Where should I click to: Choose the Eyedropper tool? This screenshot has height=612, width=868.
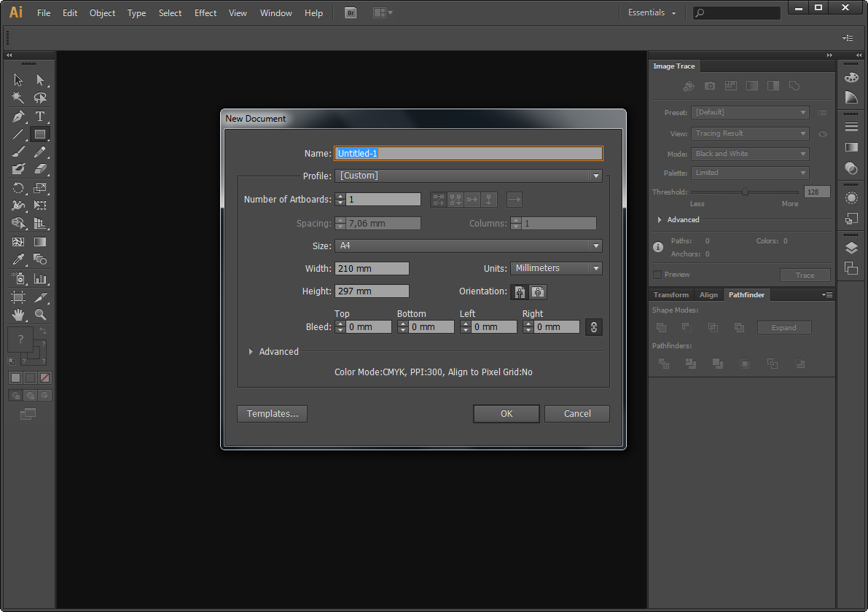pyautogui.click(x=18, y=259)
